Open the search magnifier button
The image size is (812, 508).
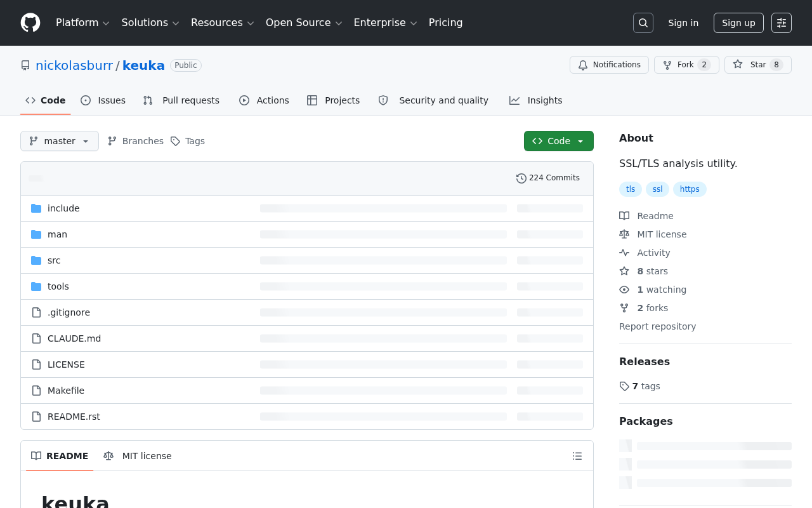tap(643, 23)
